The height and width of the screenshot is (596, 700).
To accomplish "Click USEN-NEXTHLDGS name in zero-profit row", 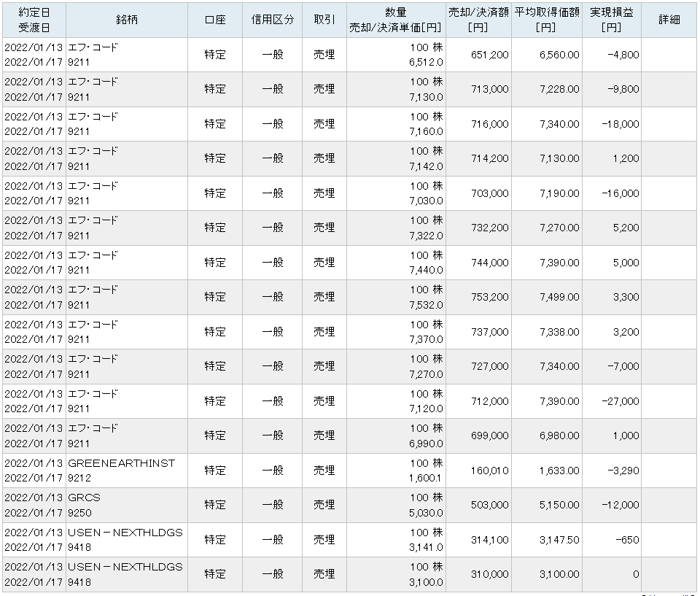I will tap(125, 567).
